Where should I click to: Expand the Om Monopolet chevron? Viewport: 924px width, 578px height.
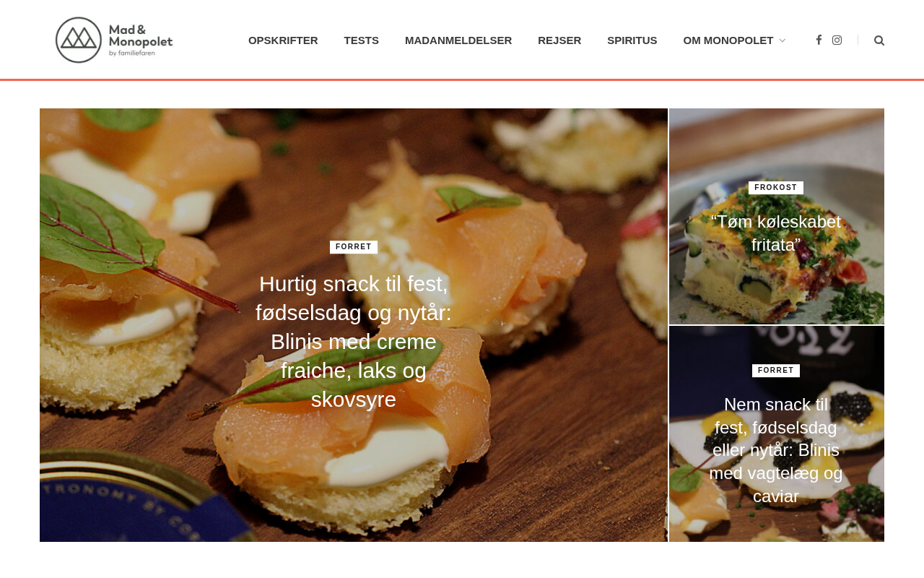[783, 40]
